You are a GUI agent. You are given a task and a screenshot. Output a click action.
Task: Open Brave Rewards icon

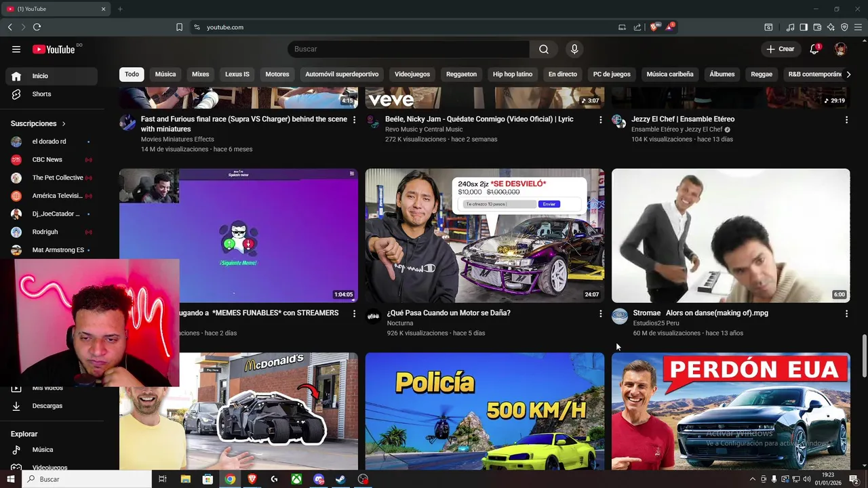(x=670, y=27)
